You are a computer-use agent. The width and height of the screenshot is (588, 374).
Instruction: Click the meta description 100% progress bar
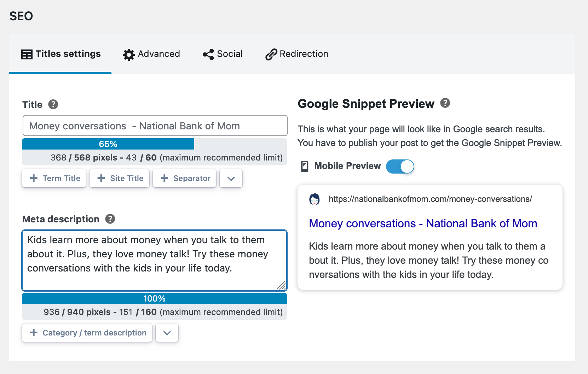coord(154,298)
